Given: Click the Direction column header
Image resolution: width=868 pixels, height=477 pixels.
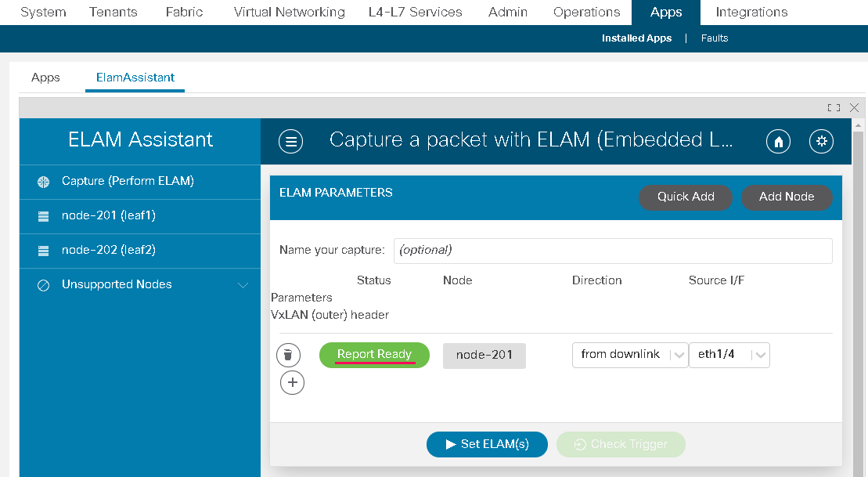Looking at the screenshot, I should [596, 281].
